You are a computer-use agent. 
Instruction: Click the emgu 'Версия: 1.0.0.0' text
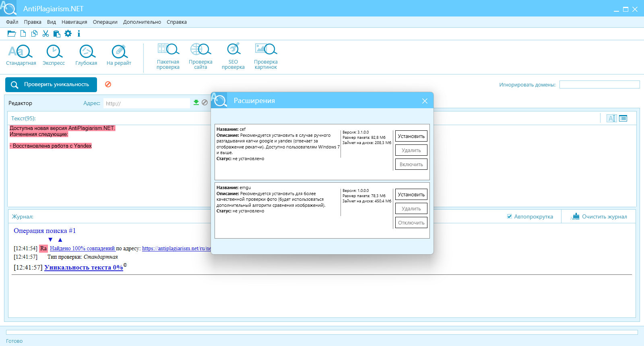[x=356, y=190]
